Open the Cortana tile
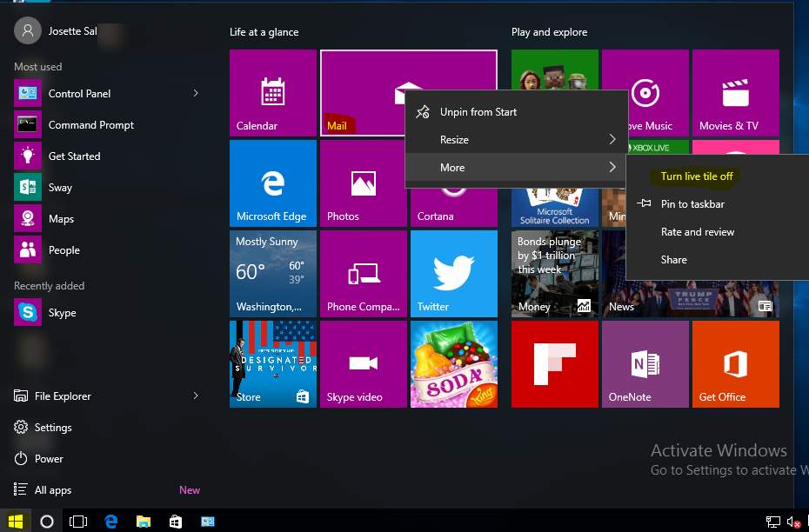The width and height of the screenshot is (809, 532). [x=454, y=207]
